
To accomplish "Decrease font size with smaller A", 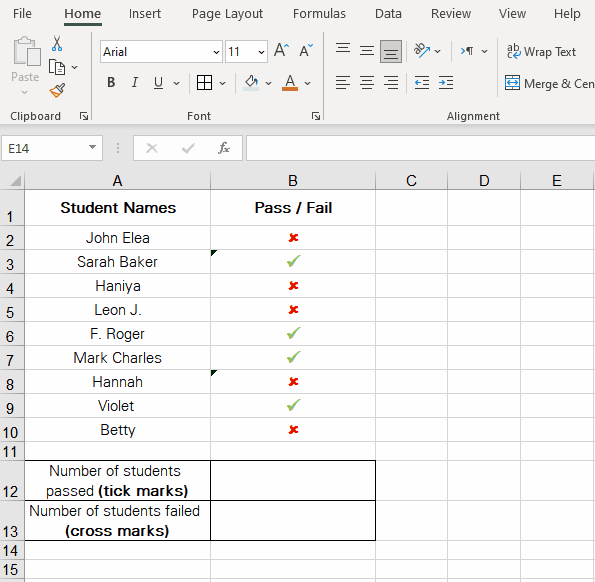I will (306, 50).
